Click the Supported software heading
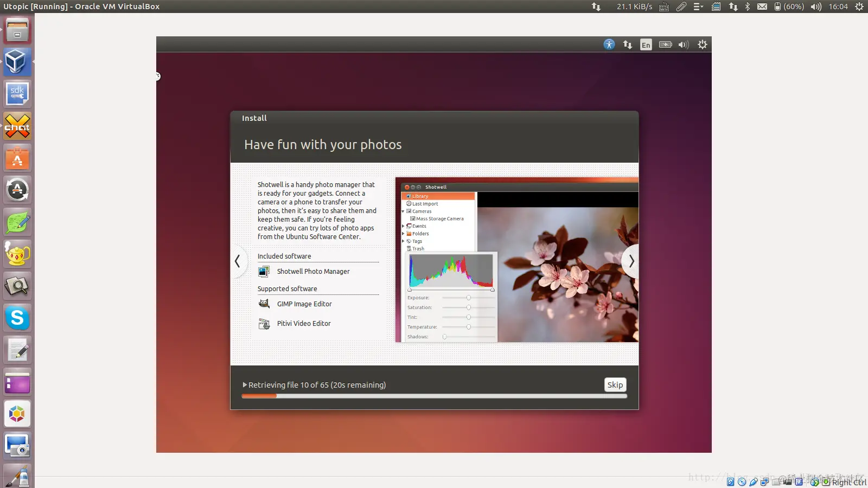The height and width of the screenshot is (488, 868). tap(288, 289)
